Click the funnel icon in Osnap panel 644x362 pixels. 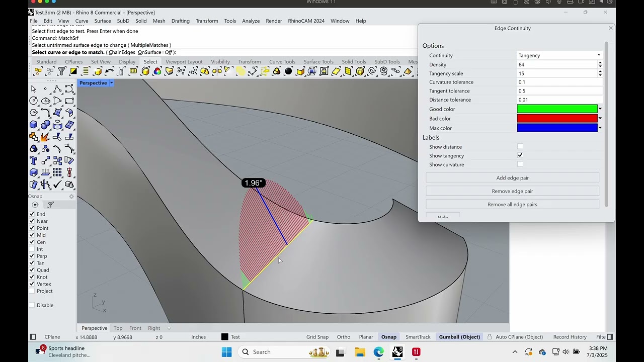pyautogui.click(x=50, y=205)
